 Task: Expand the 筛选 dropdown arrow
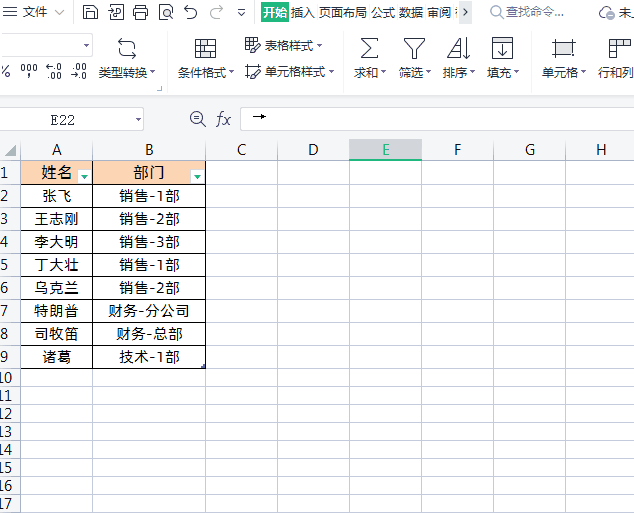point(428,72)
